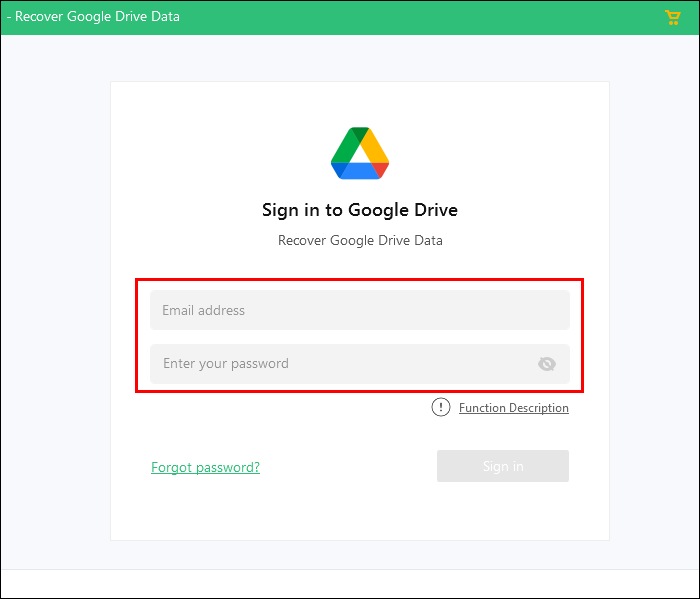Click the Recover Google Drive Data subtitle
This screenshot has width=700, height=599.
coord(360,241)
